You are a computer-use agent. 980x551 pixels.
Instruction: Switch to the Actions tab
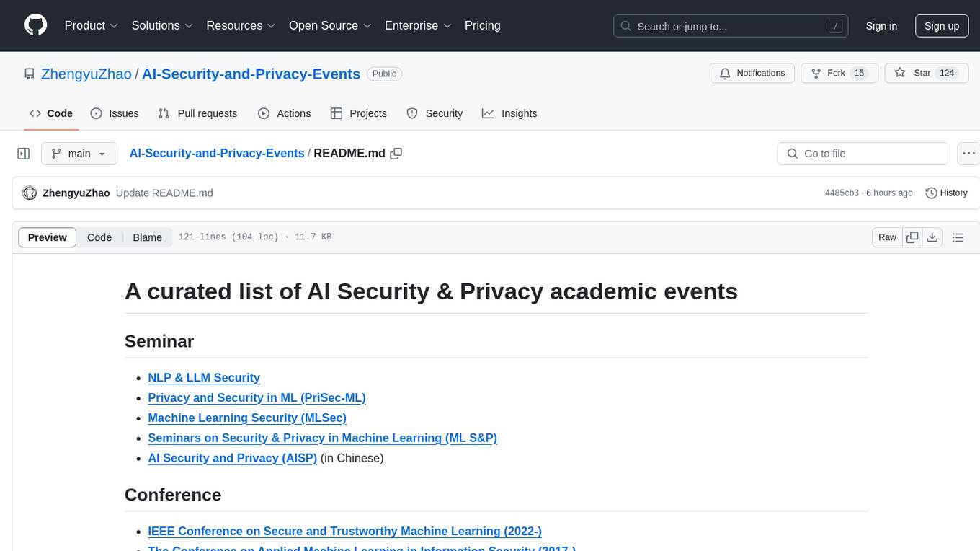(x=285, y=113)
